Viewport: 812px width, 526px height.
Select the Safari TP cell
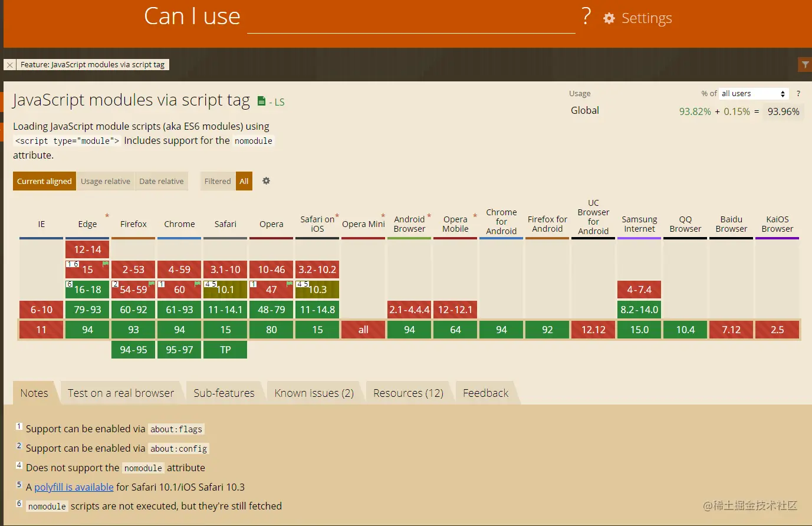click(225, 350)
